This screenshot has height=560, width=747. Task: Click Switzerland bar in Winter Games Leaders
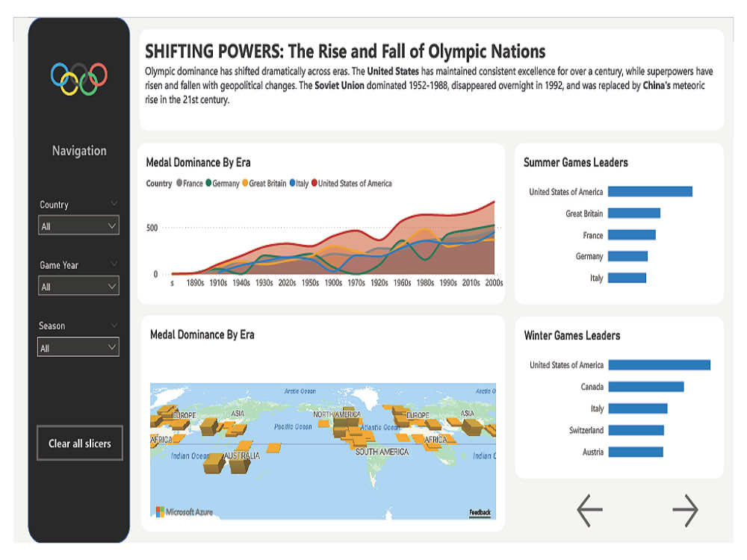point(636,430)
